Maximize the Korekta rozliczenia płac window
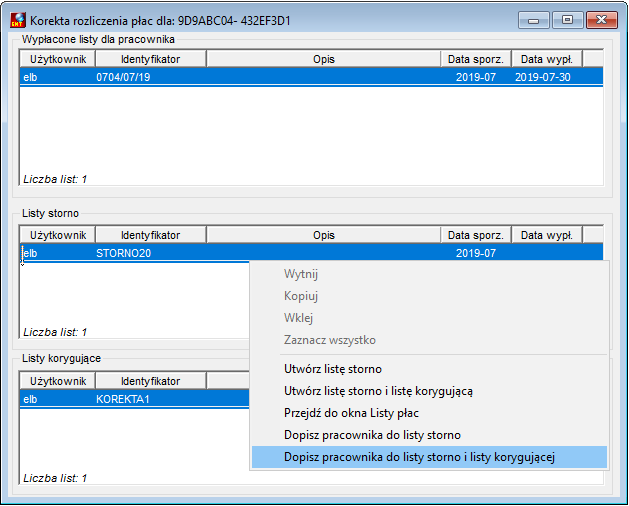Image resolution: width=629 pixels, height=506 pixels. (567, 20)
